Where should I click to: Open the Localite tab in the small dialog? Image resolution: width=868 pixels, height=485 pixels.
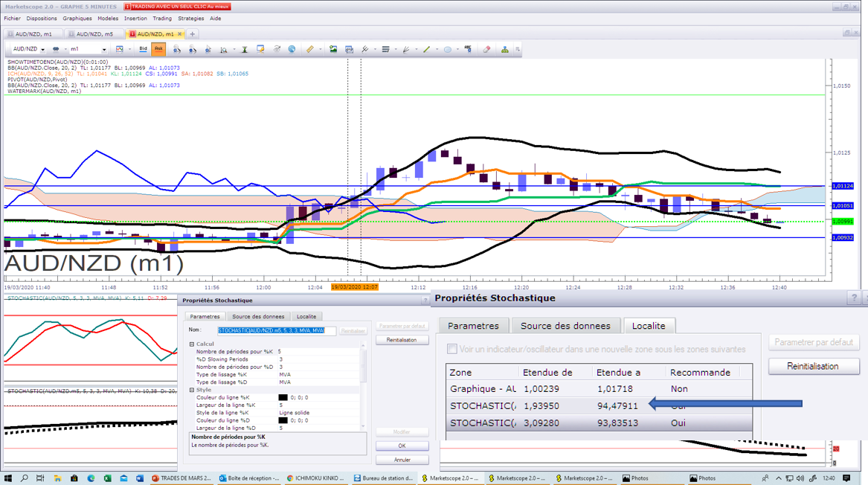click(x=306, y=317)
